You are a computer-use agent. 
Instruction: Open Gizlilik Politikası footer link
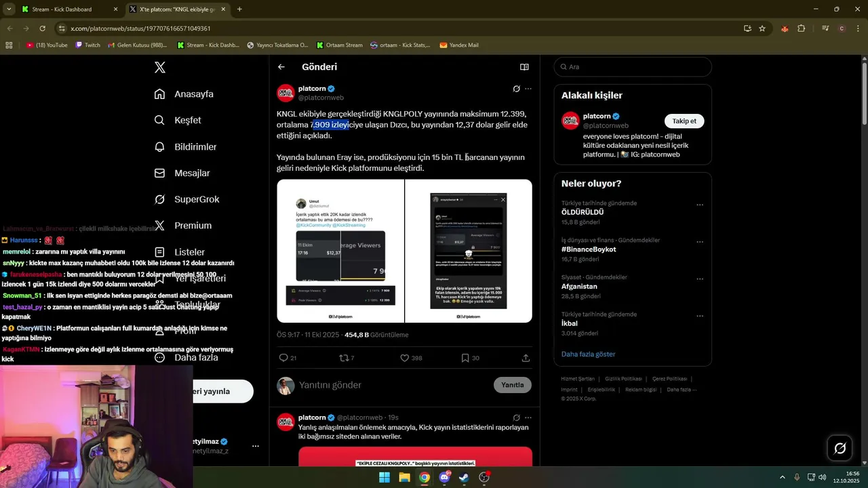pos(623,379)
